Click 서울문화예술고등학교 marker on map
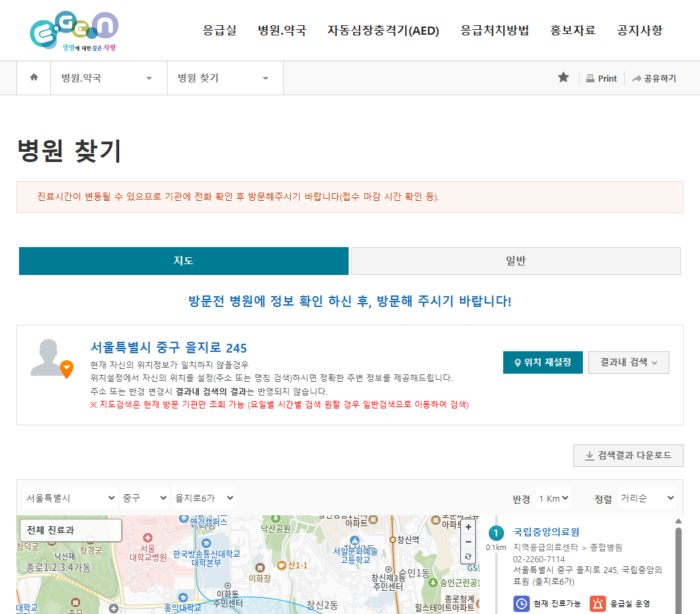 click(355, 540)
